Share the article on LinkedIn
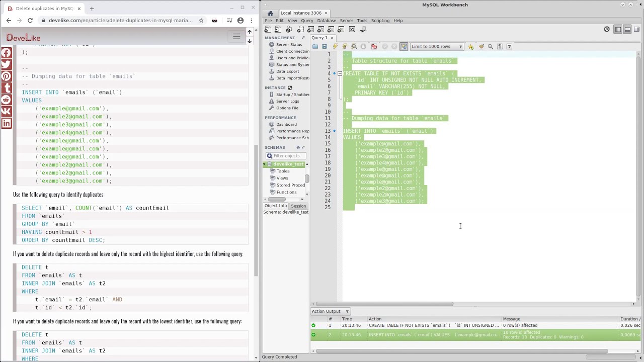644x362 pixels. 6,123
